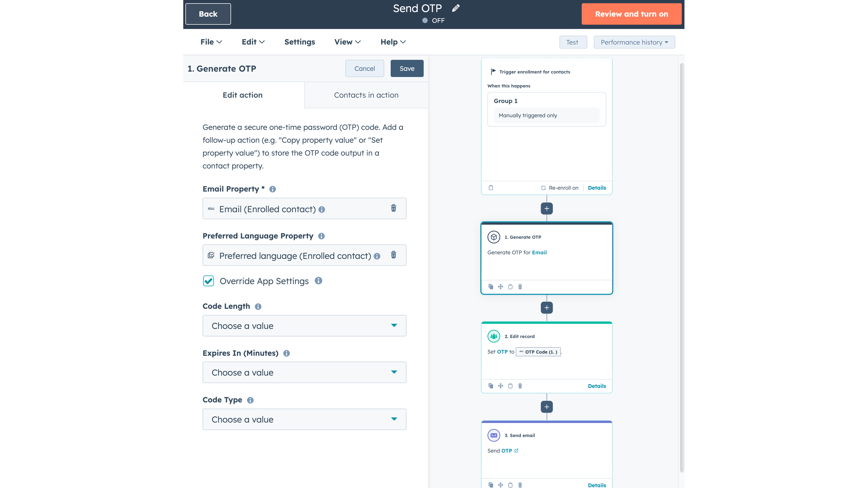Click the Back button

pyautogui.click(x=208, y=14)
